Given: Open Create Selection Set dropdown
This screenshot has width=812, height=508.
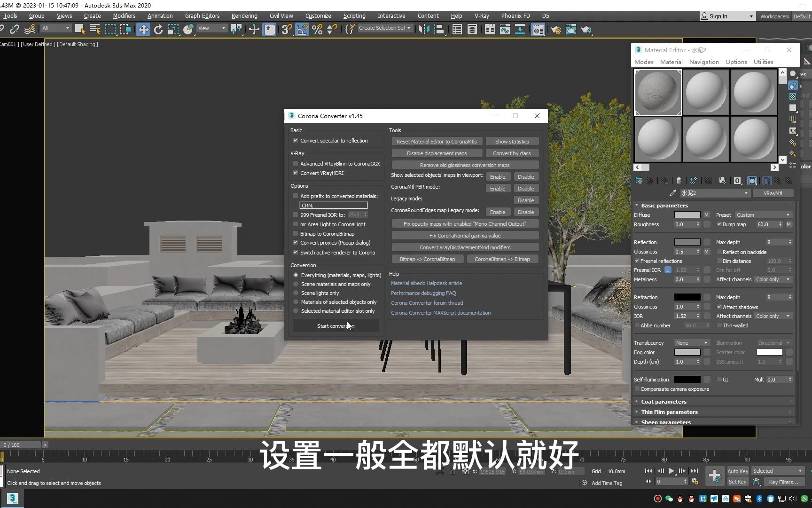Looking at the screenshot, I should (385, 28).
